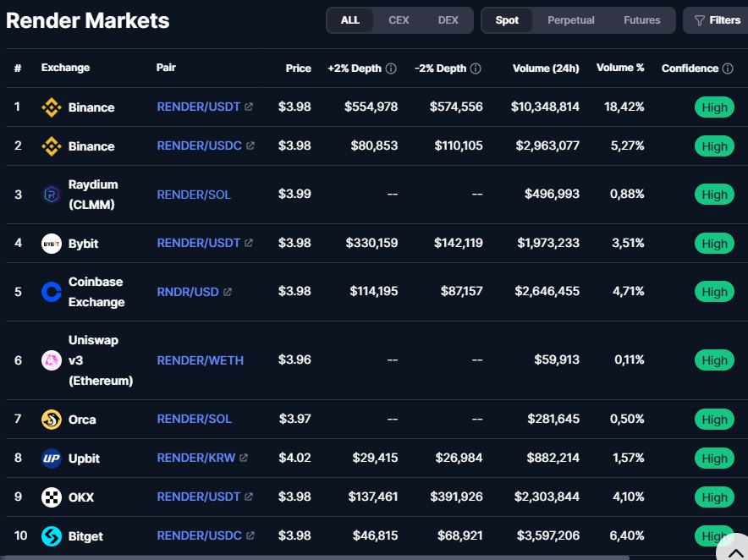The width and height of the screenshot is (748, 560).
Task: Switch to the DEX tab
Action: point(448,20)
